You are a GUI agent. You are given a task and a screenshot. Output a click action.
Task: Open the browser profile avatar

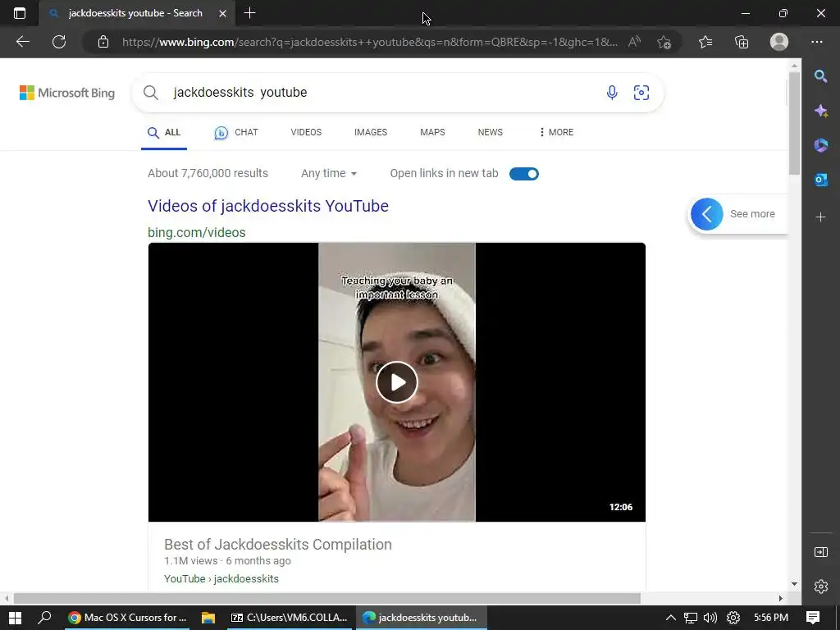point(779,42)
